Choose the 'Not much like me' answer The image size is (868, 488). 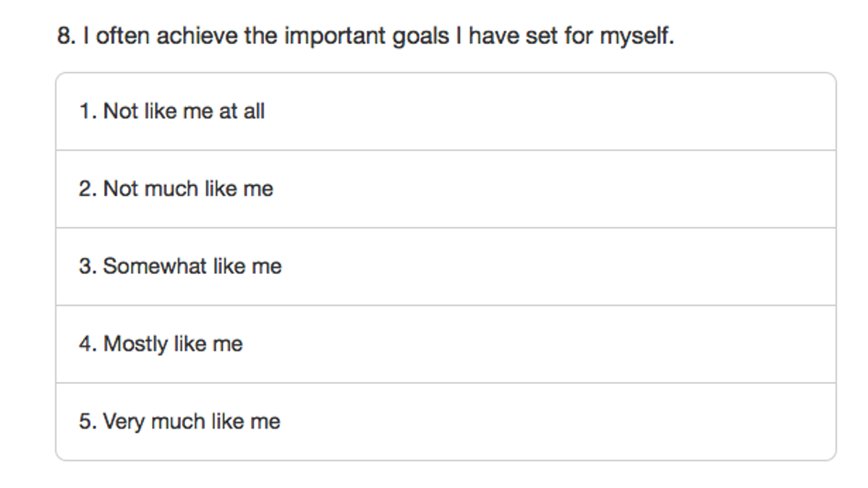[446, 189]
